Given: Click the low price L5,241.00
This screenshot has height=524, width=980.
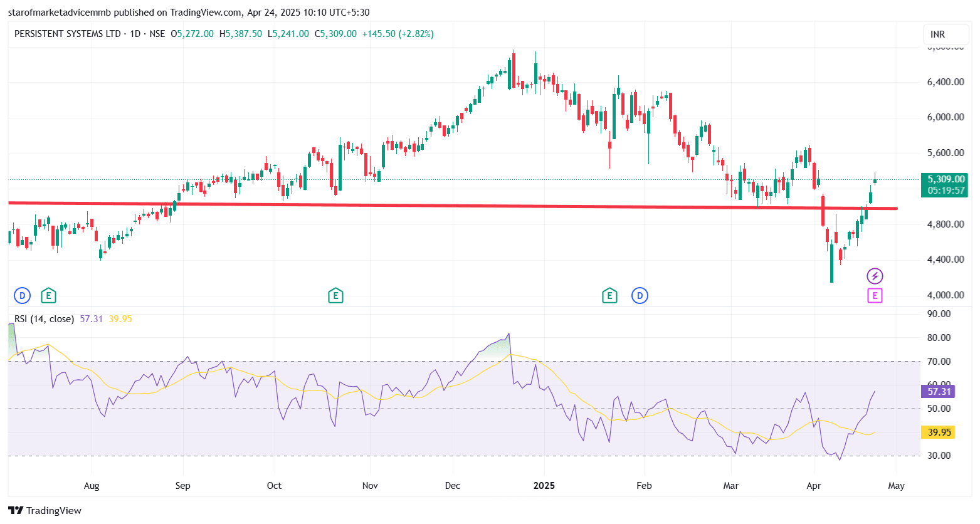Looking at the screenshot, I should click(x=288, y=34).
